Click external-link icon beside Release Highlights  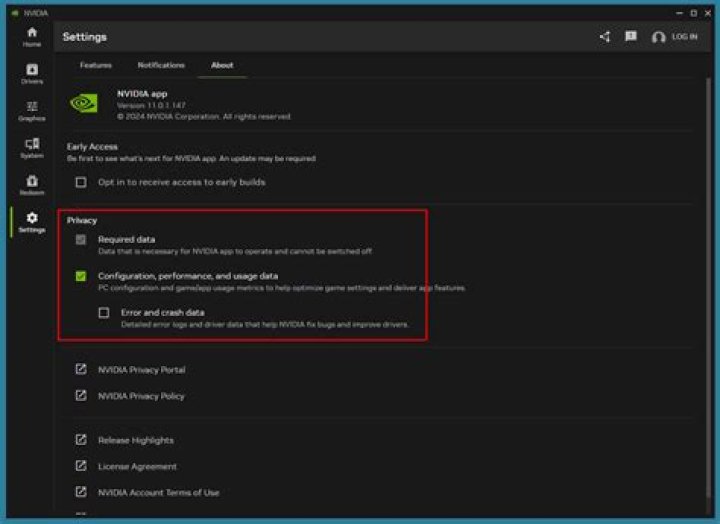[x=81, y=439]
